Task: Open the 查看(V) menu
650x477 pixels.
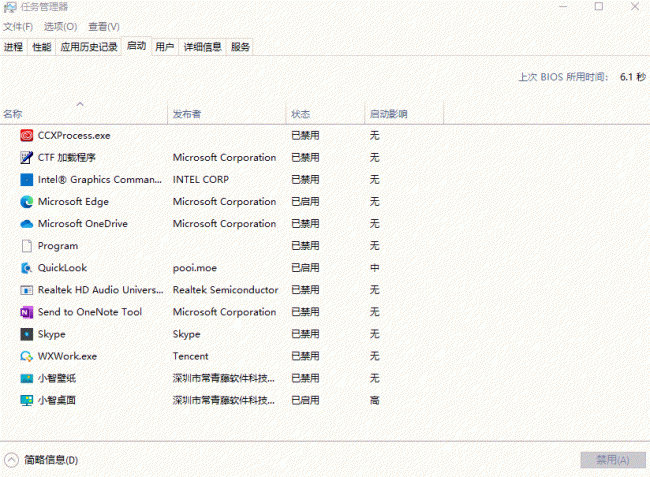Action: [x=104, y=27]
